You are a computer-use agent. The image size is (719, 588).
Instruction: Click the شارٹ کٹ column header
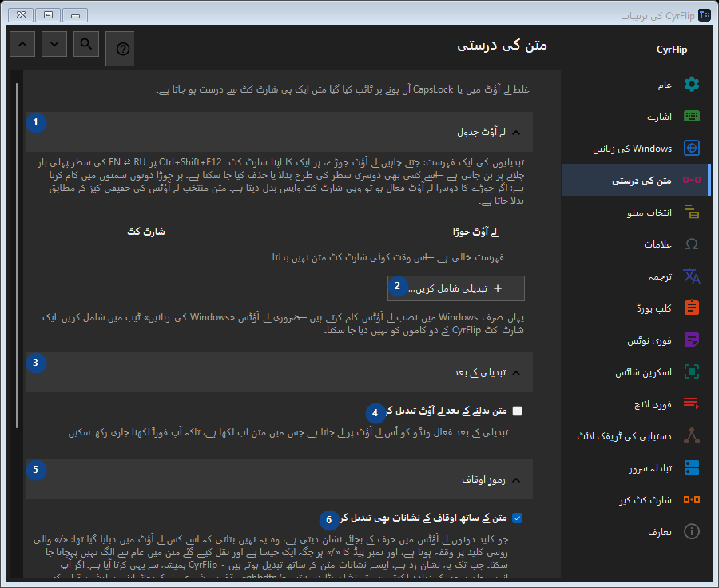tap(146, 232)
